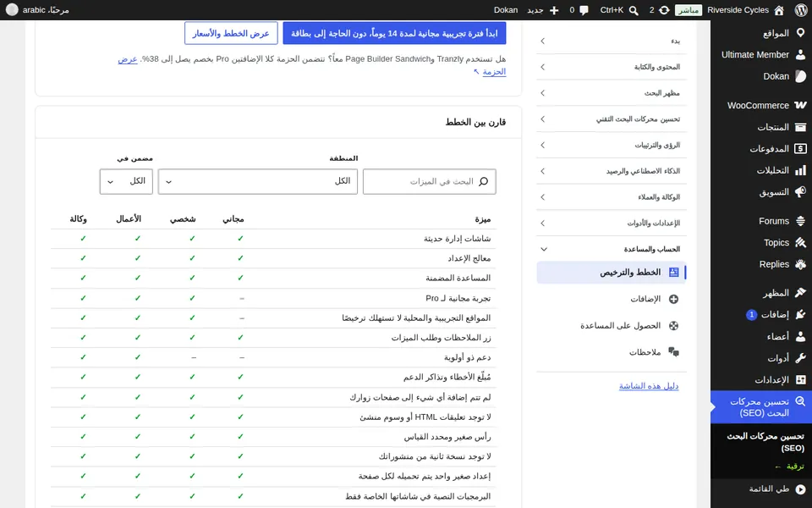
Task: Click the التحليلات bar chart icon
Action: point(800,170)
